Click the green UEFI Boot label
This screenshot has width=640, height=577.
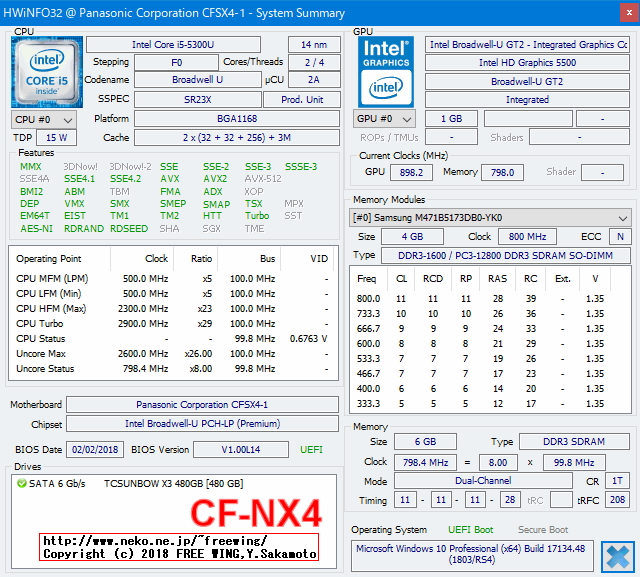point(471,530)
